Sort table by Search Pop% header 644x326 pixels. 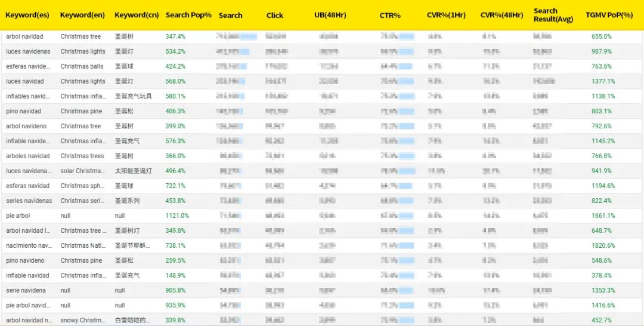pos(188,15)
